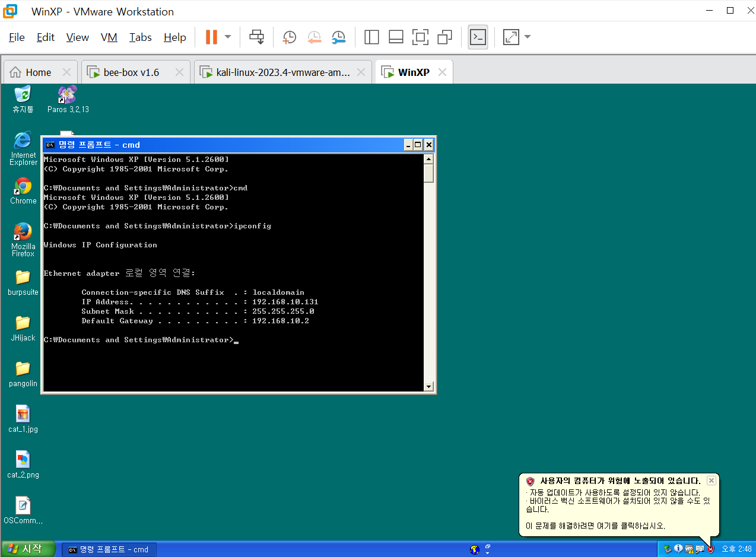Click the 명령 프롬프트 - cmd taskbar button
This screenshot has height=557, width=756.
[109, 549]
